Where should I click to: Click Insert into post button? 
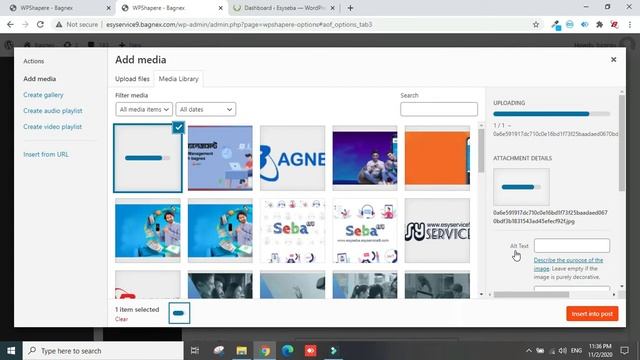point(592,314)
